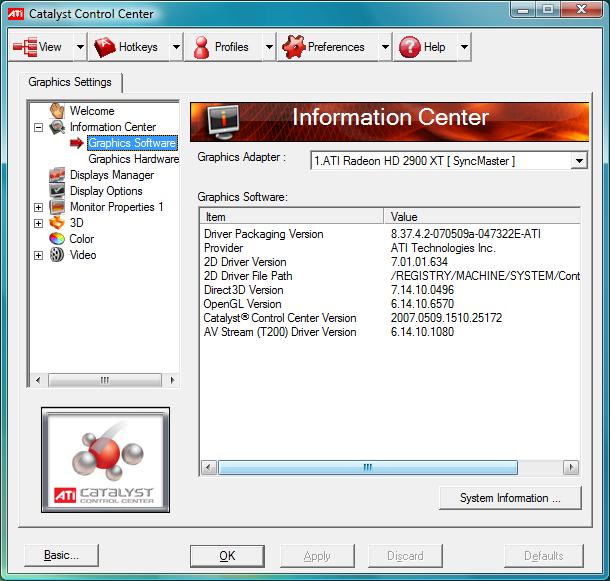This screenshot has height=581, width=610.
Task: Select the OpenGL Version row
Action: (390, 304)
